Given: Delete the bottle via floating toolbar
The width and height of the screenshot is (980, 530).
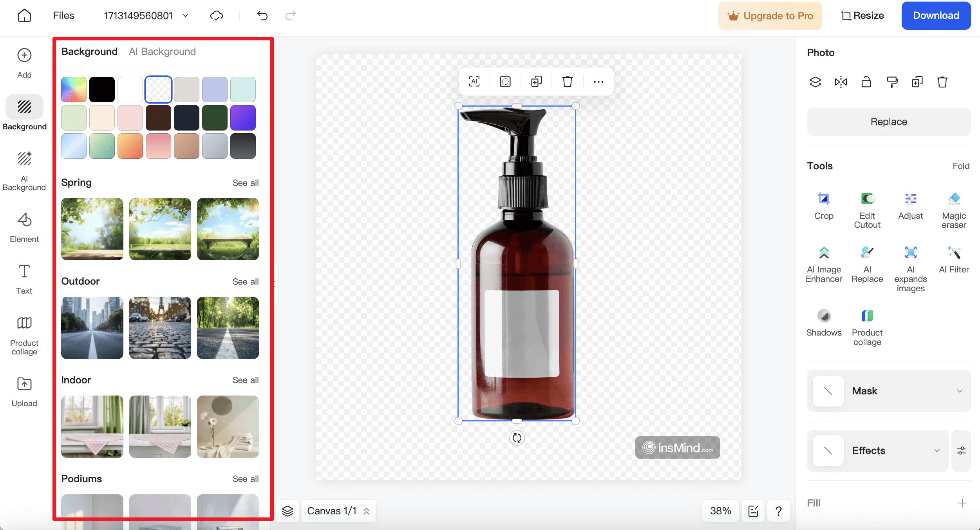Looking at the screenshot, I should 567,82.
